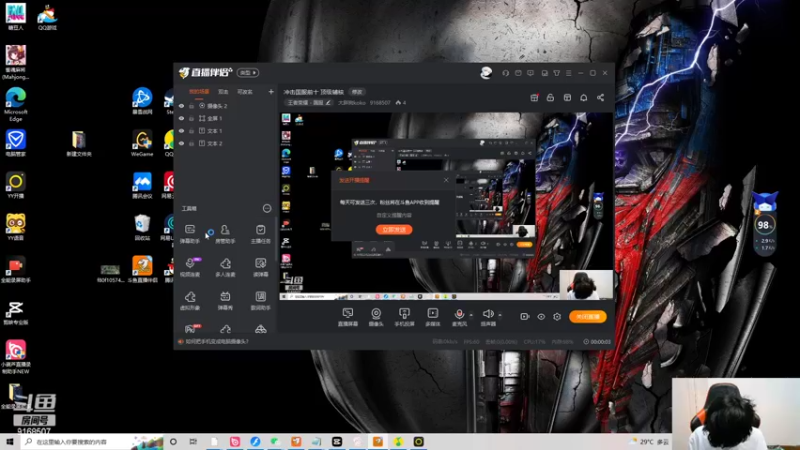Open the gift box icon with red dot
800x450 pixels.
pos(534,97)
